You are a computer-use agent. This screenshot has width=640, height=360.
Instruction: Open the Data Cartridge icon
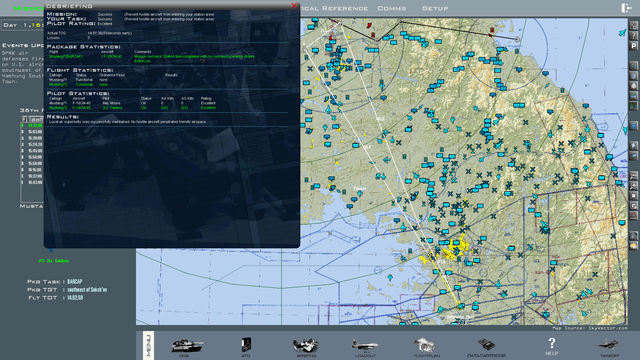[x=486, y=345]
